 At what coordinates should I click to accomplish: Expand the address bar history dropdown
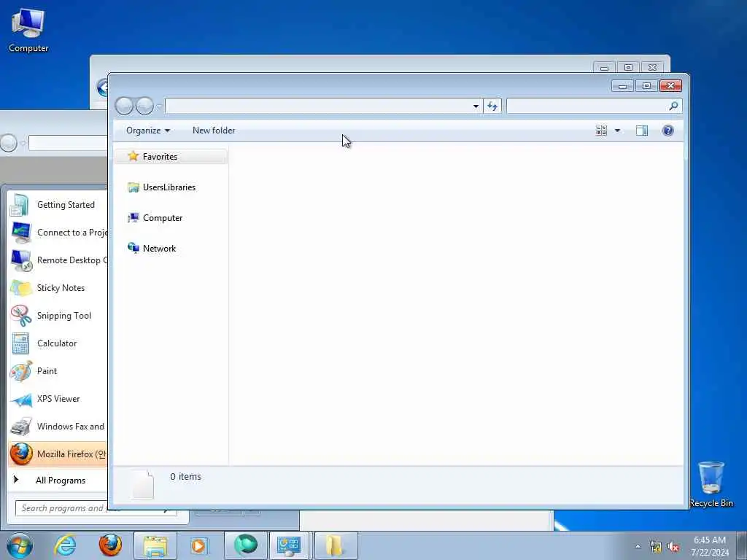pyautogui.click(x=476, y=106)
